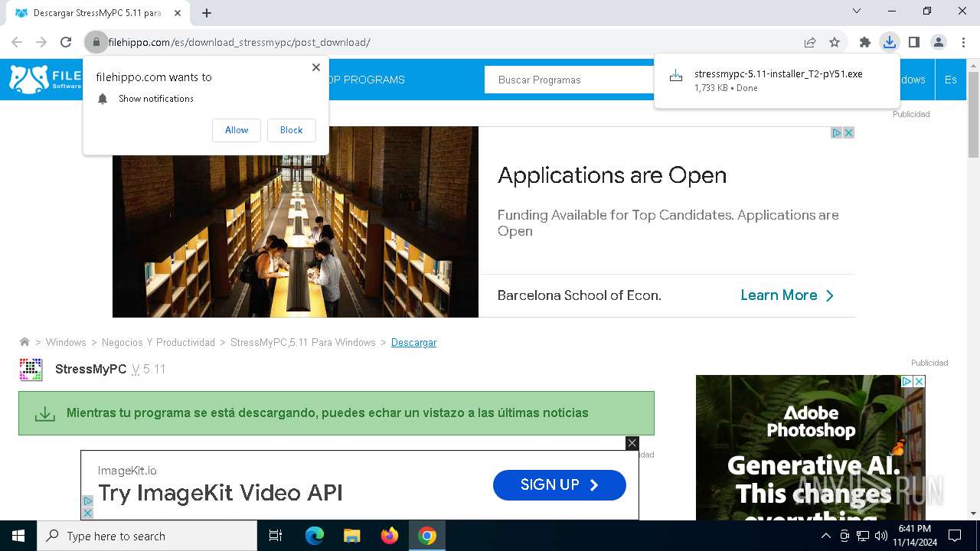
Task: Go back with the browser back arrow
Action: tap(17, 42)
